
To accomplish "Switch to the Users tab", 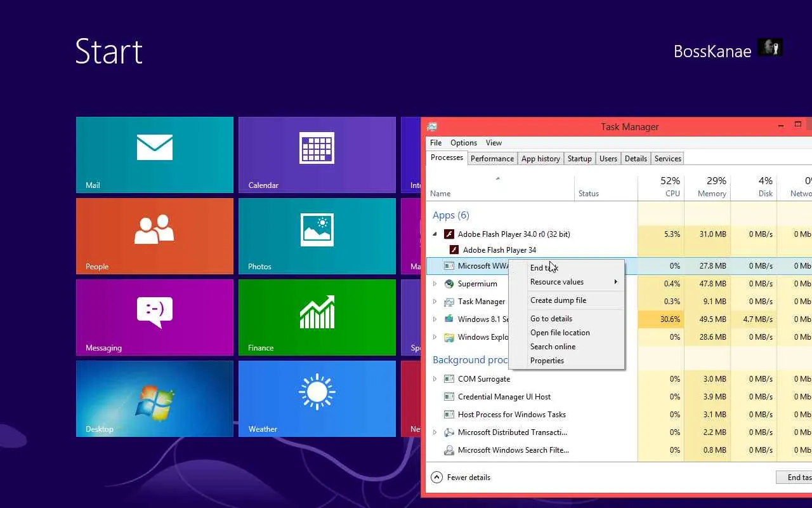I will [608, 159].
